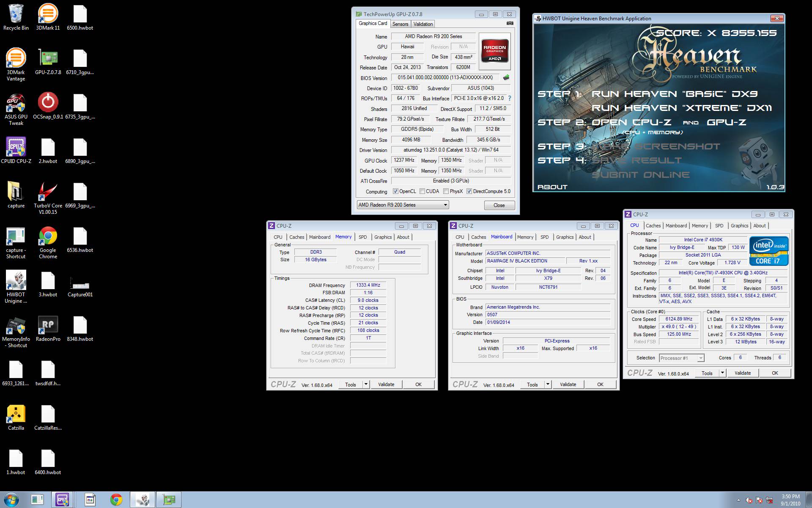
Task: Click the taskbar clock showing 3:50 PM
Action: pos(790,500)
